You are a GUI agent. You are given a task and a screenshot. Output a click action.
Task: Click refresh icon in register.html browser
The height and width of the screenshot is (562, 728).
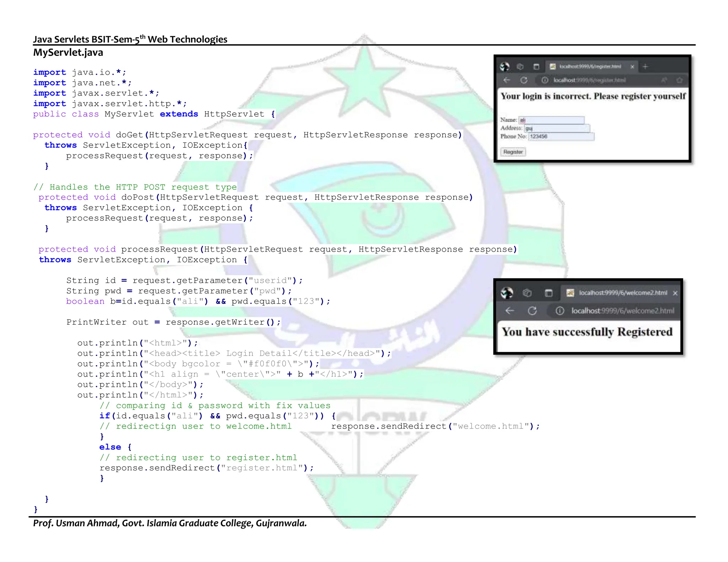(524, 80)
